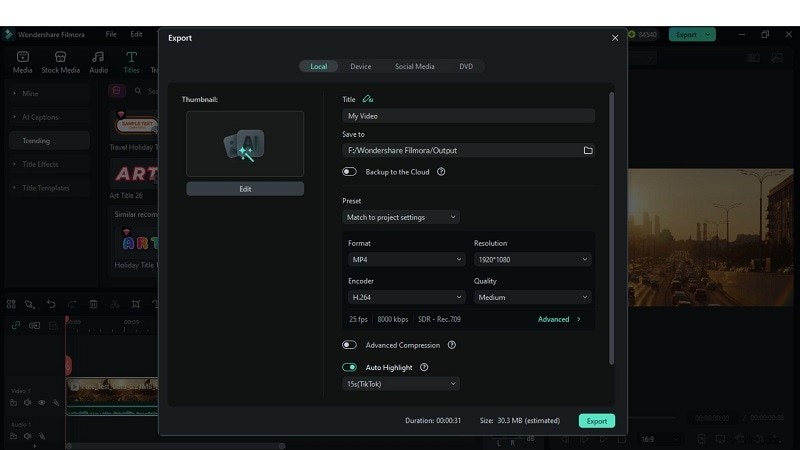The image size is (800, 450).
Task: Click the delete trash icon in timeline toolbar
Action: coord(93,304)
